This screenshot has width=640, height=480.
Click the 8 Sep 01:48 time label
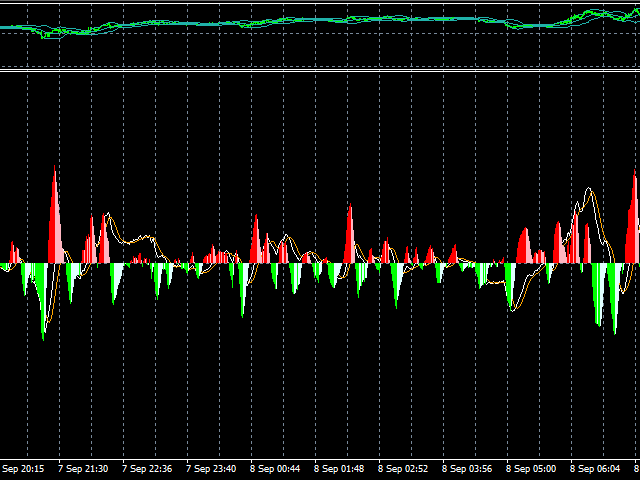[x=339, y=468]
